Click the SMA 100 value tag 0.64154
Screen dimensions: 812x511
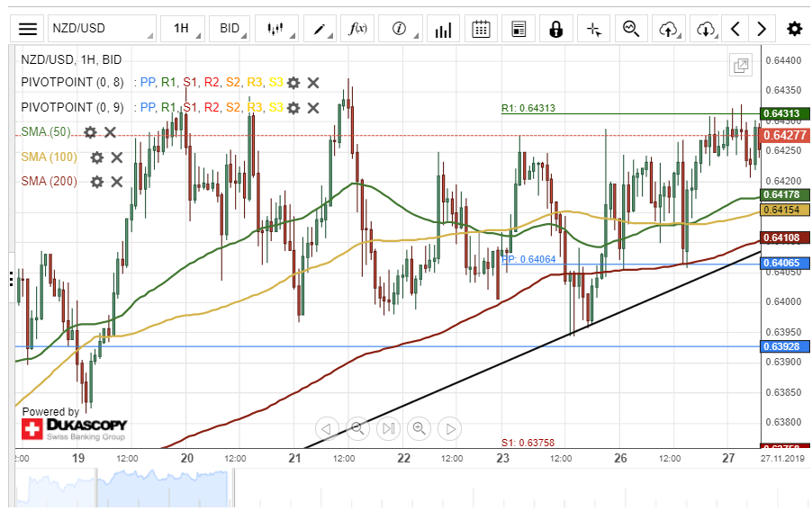[x=785, y=210]
